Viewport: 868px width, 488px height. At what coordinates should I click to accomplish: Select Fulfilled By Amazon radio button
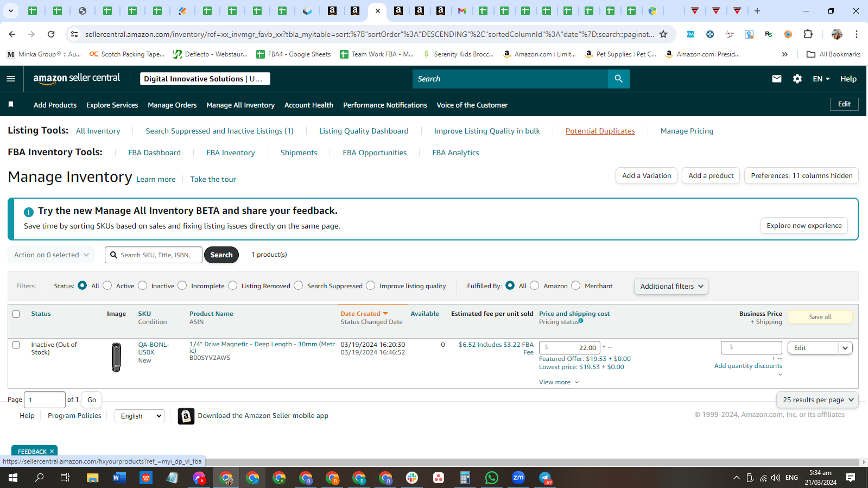pos(535,286)
